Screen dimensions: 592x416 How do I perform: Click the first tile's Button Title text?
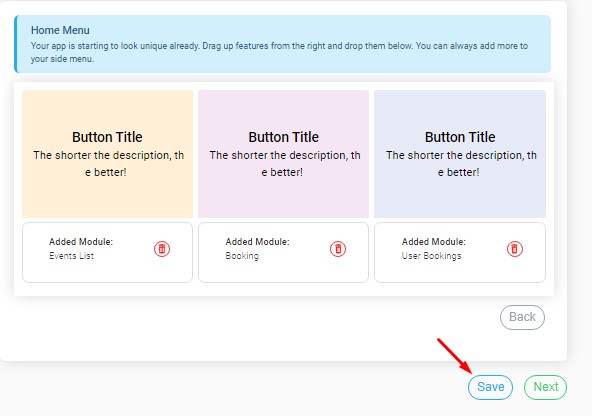(107, 137)
